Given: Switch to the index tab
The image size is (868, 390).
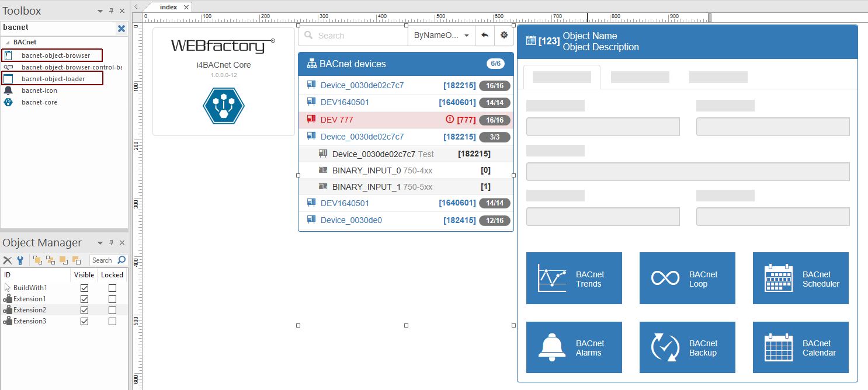Looking at the screenshot, I should [x=169, y=7].
